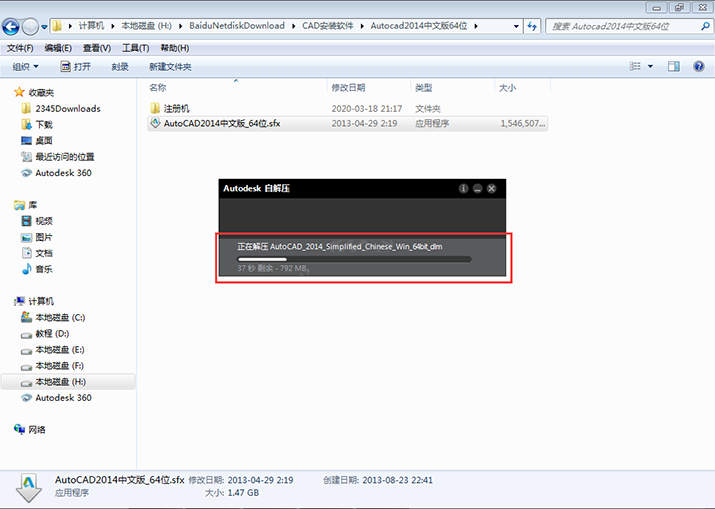715x509 pixels.
Task: Minimize the Autodesk 自解压 dialog
Action: pyautogui.click(x=477, y=188)
